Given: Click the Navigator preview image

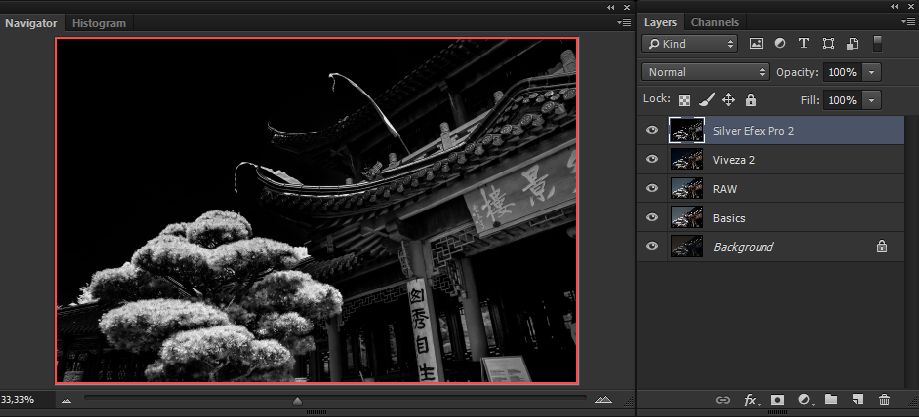Looking at the screenshot, I should 317,211.
